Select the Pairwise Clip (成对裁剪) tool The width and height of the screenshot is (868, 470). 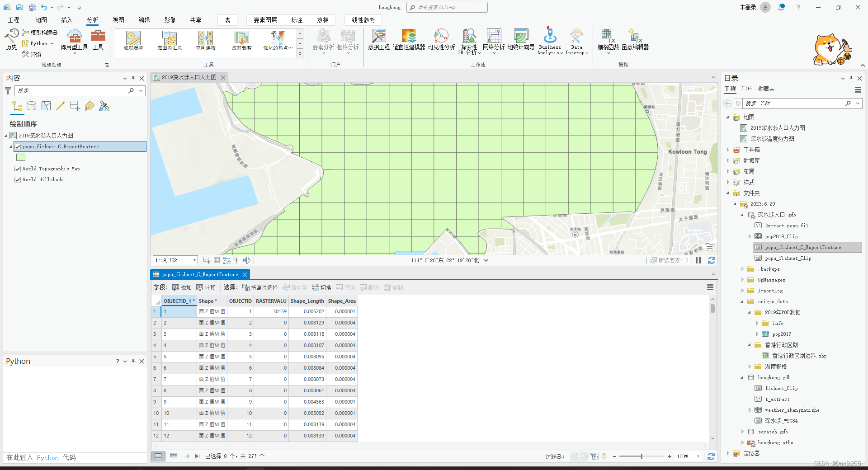pyautogui.click(x=242, y=41)
